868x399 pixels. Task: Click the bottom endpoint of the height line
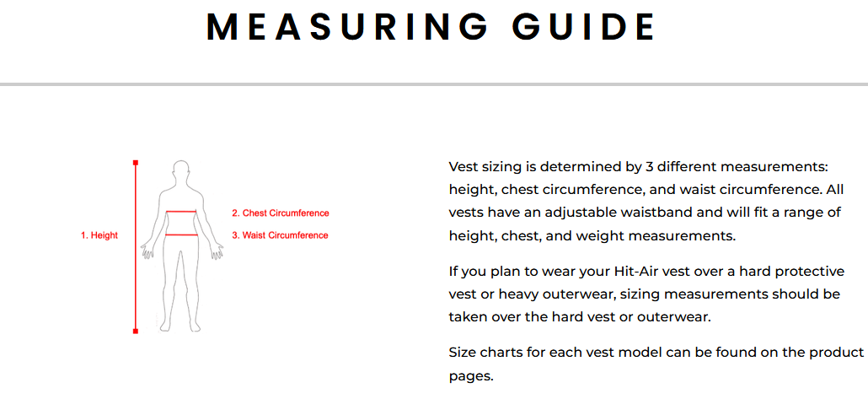(x=135, y=332)
